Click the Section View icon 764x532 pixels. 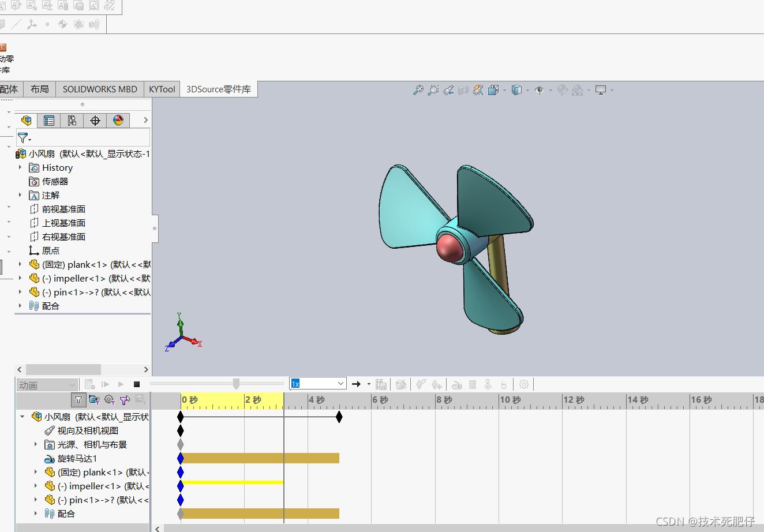click(x=463, y=90)
